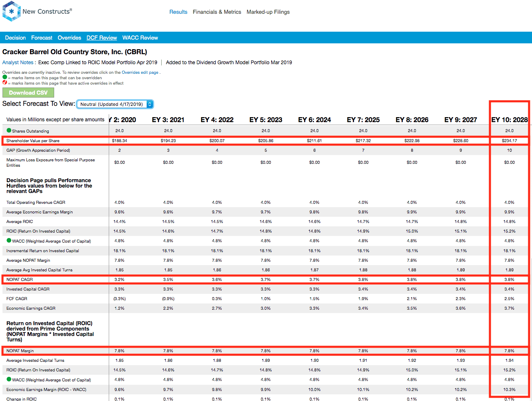Click the $188.34 shareholder value cell
The image size is (532, 401).
tap(120, 141)
